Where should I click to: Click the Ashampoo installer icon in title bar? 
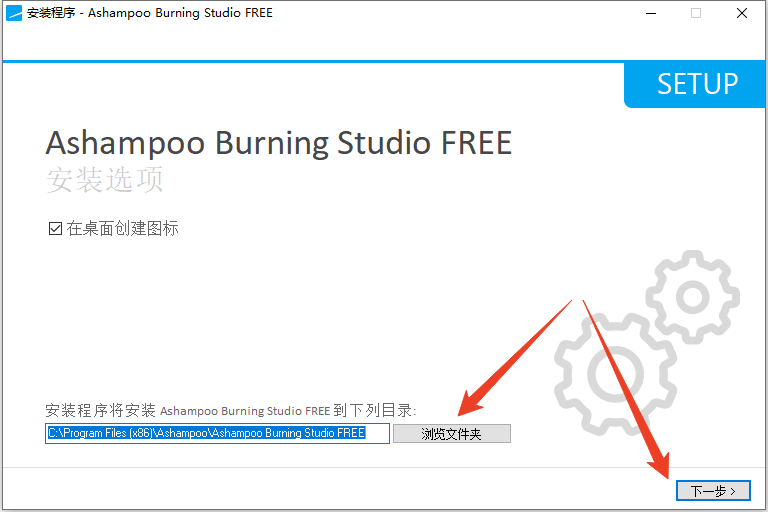[x=14, y=13]
